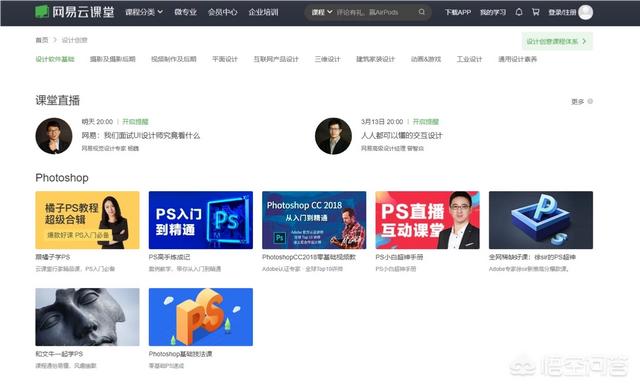640x388 pixels.
Task: Open the notifications bell icon
Action: (x=519, y=12)
